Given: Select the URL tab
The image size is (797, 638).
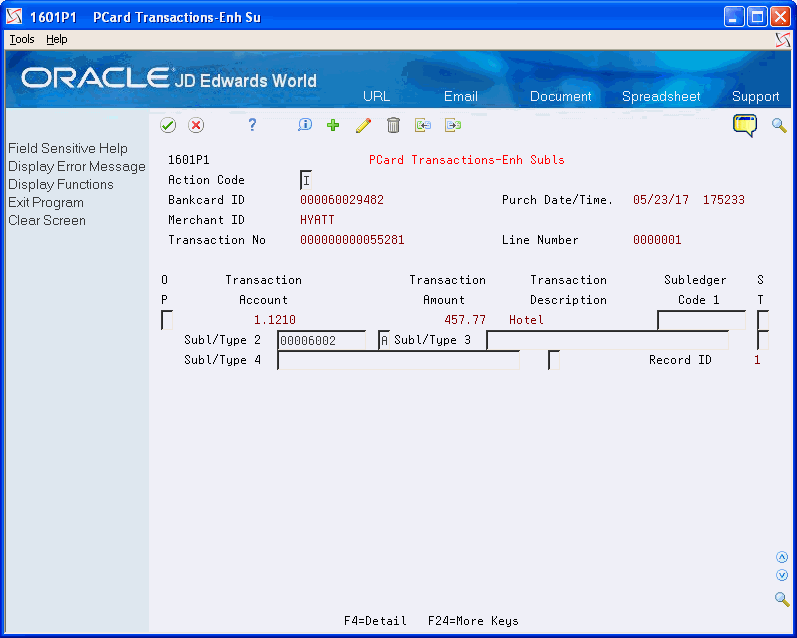Looking at the screenshot, I should [377, 96].
